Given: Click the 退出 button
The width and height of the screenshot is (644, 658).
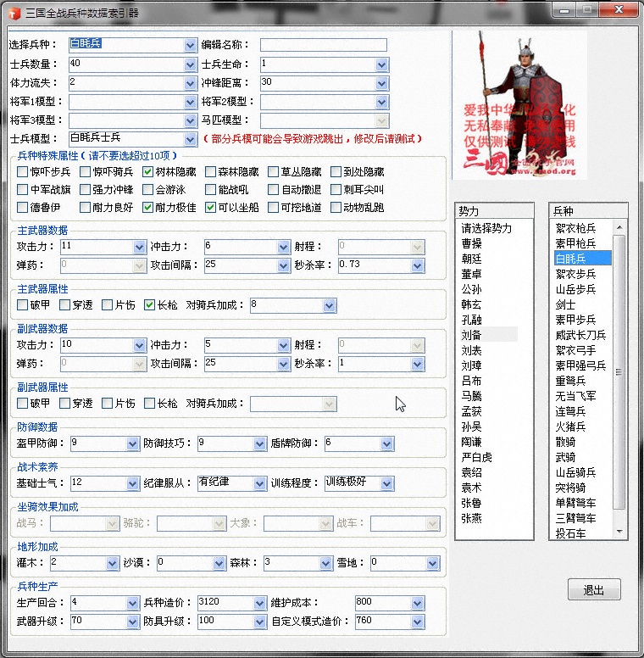Looking at the screenshot, I should pos(593,590).
